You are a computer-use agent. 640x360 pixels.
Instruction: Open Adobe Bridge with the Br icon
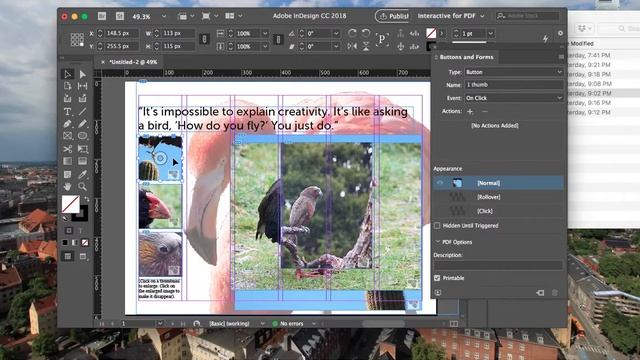click(102, 16)
